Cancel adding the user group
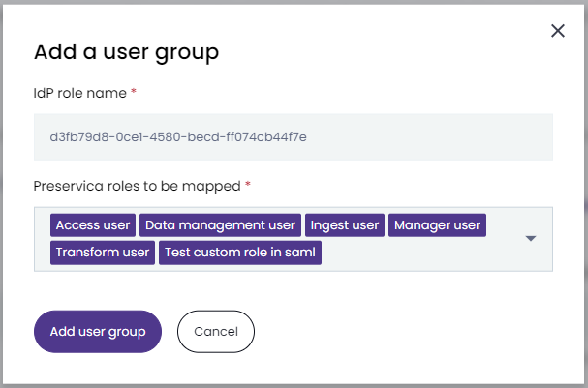The image size is (588, 388). tap(216, 332)
